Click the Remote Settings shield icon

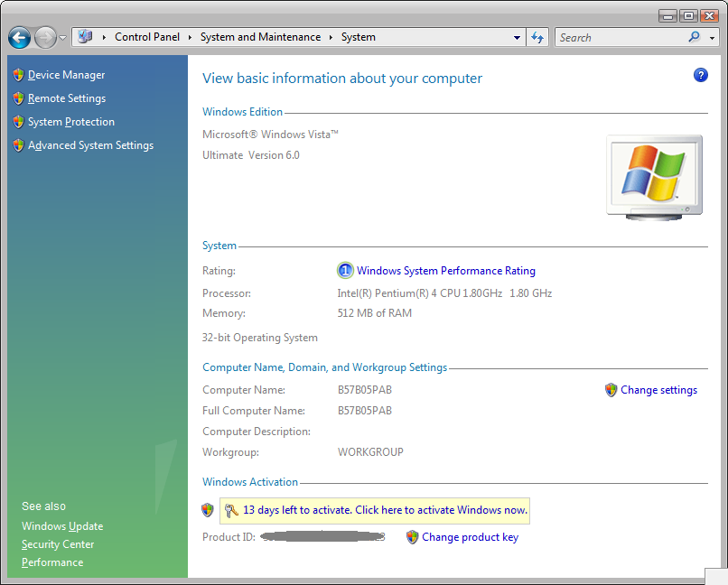19,98
